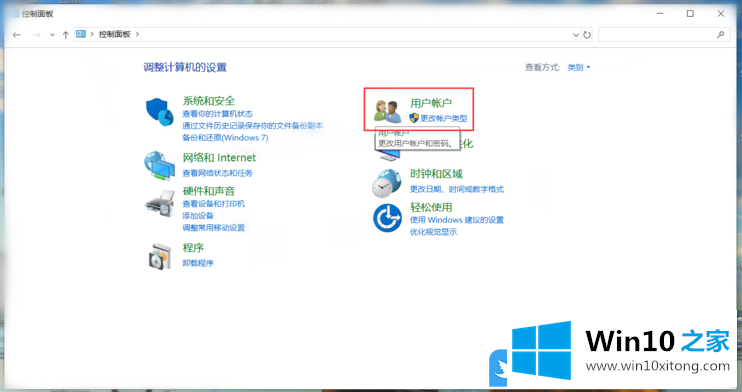The width and height of the screenshot is (742, 392).
Task: Open the 网络和 Internet globe icon
Action: [x=159, y=166]
